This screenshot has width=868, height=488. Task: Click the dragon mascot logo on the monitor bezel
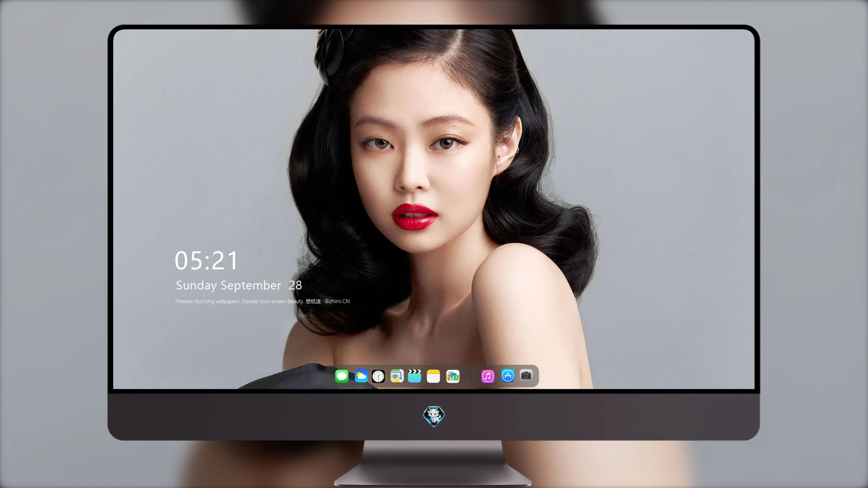tap(434, 416)
